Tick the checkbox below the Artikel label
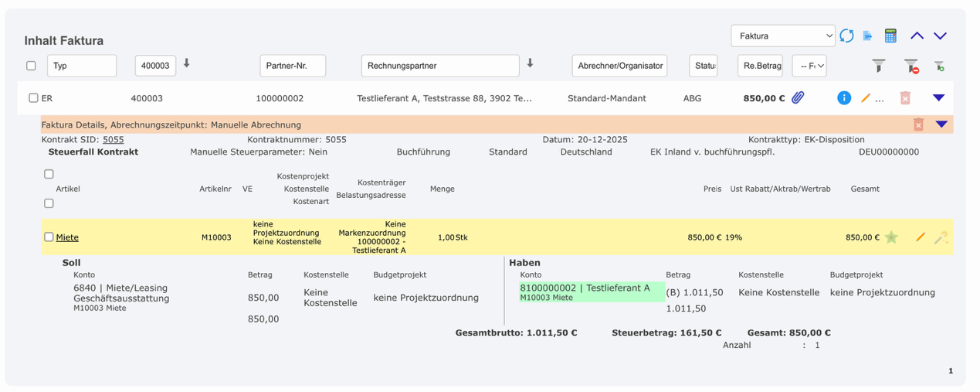The height and width of the screenshot is (392, 980). 49,203
